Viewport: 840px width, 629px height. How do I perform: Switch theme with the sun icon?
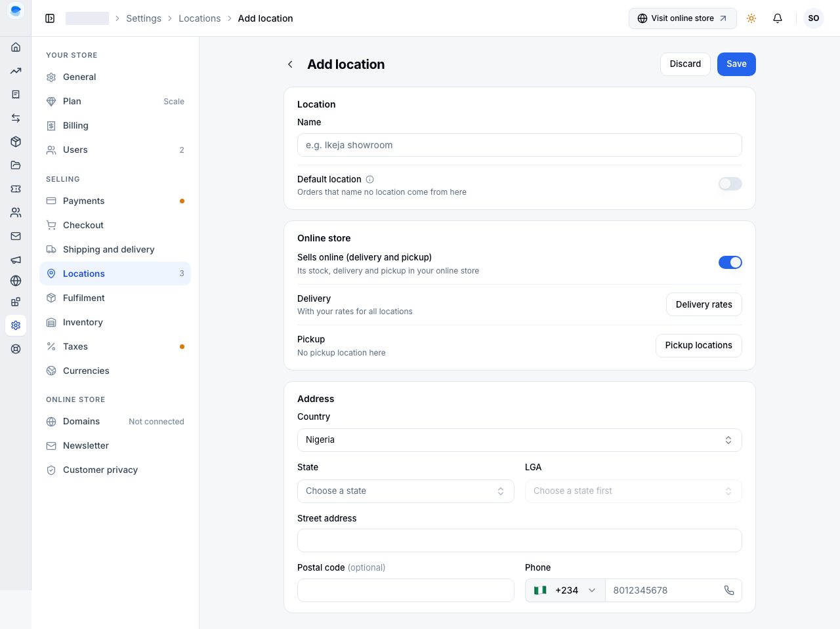click(751, 18)
